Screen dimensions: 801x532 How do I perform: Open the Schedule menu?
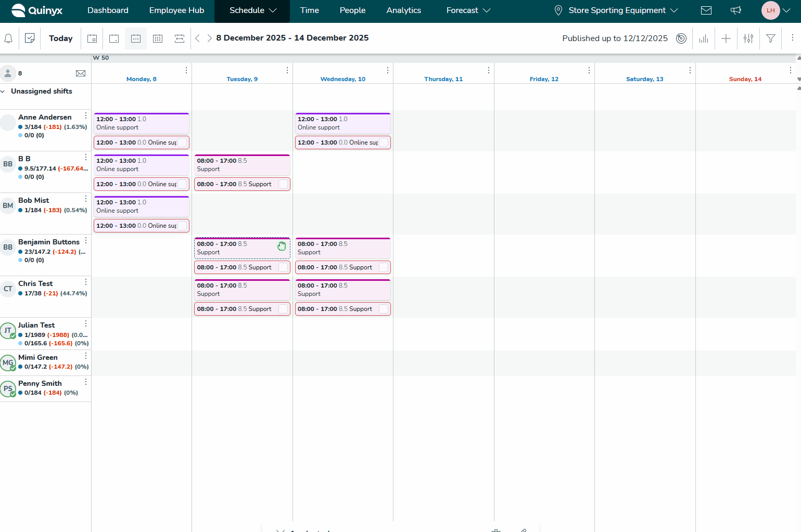[x=253, y=10]
